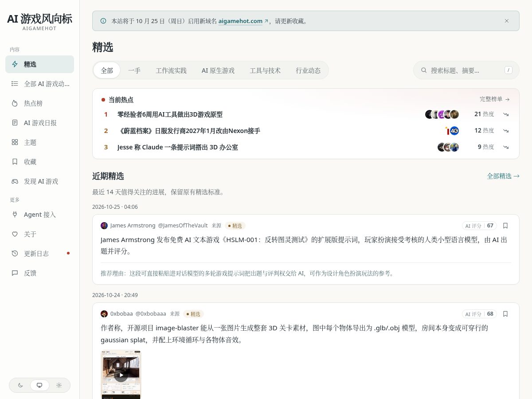Screen dimensions: 532x399
Task: Select the AI 原生游戏 filter tab
Action: [x=218, y=70]
